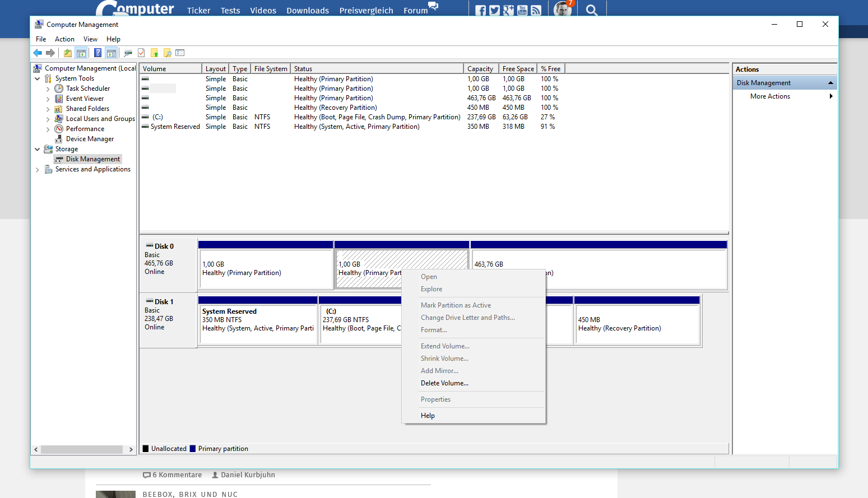Click the blue Help question mark icon
Screen dimensions: 868x498
98,53
